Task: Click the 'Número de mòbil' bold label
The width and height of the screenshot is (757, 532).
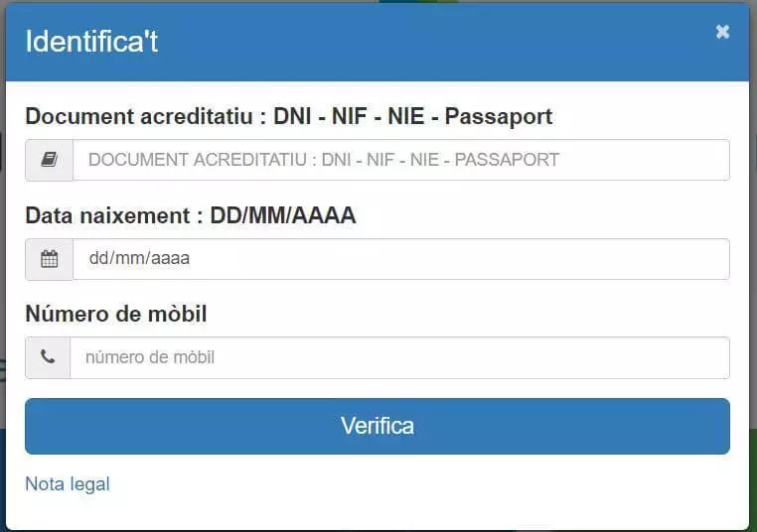Action: point(116,314)
